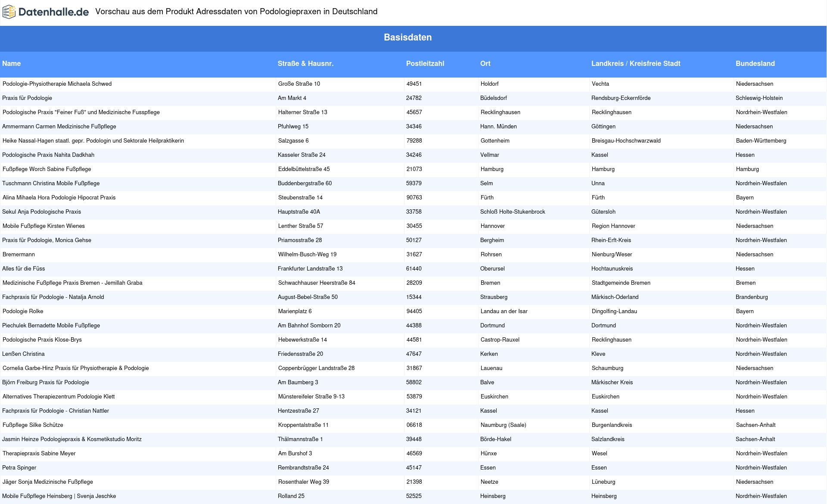Click the address Eddelbüttelstraße 45
The width and height of the screenshot is (827, 504).
pos(304,169)
